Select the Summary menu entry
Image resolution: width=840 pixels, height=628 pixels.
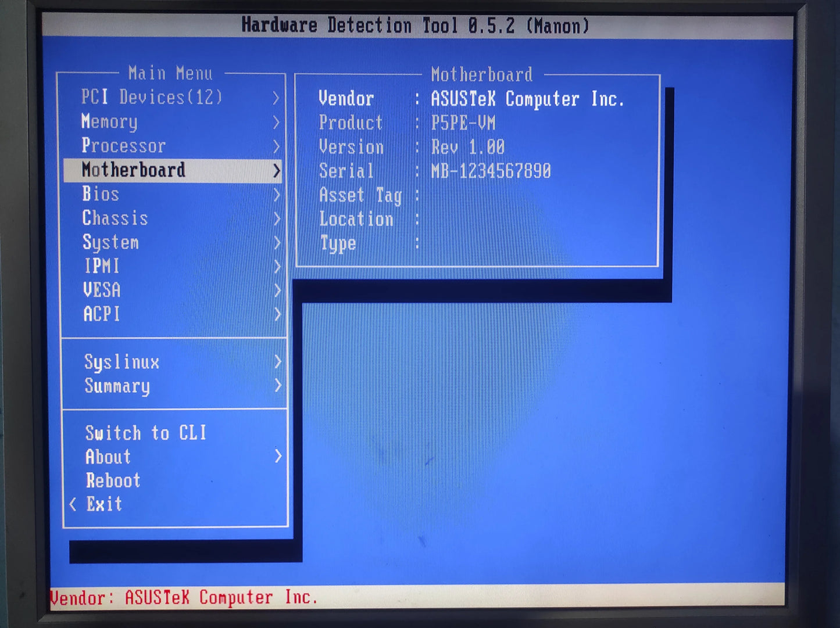(173, 386)
